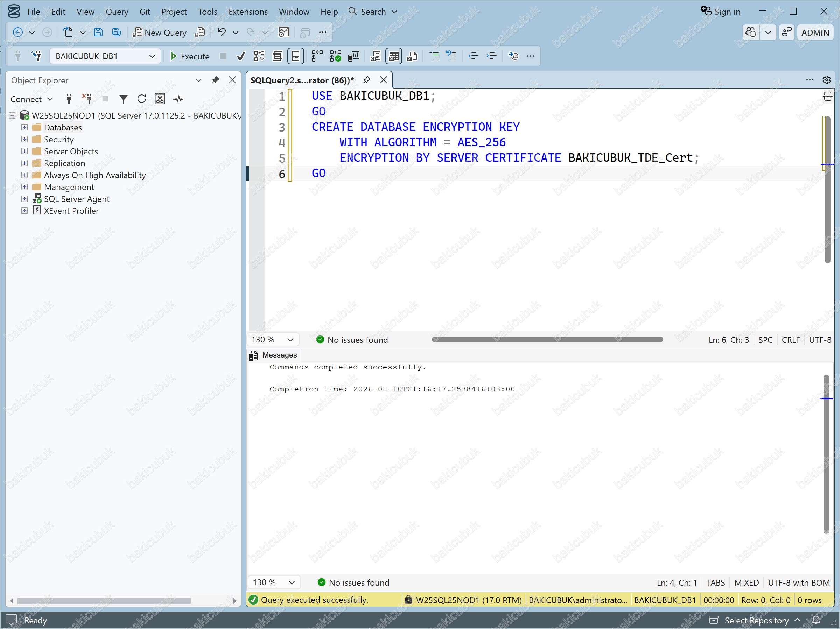The width and height of the screenshot is (840, 629).
Task: Toggle pin on the SQLQuery2 tab
Action: click(x=366, y=80)
